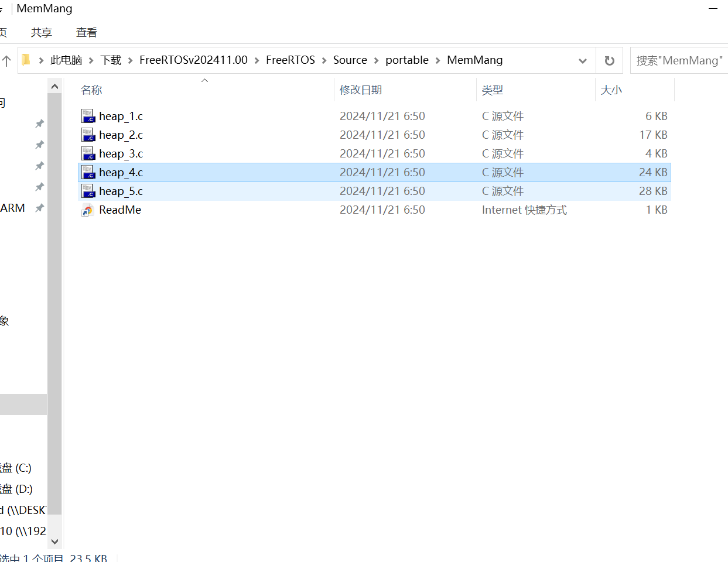This screenshot has height=562, width=728.
Task: Select the heap_2.c file name
Action: click(121, 135)
